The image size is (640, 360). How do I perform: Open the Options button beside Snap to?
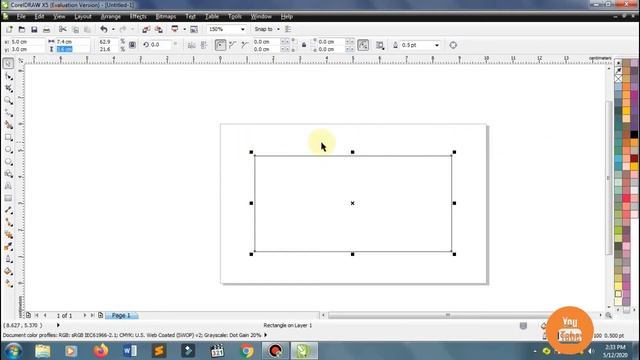[288, 29]
